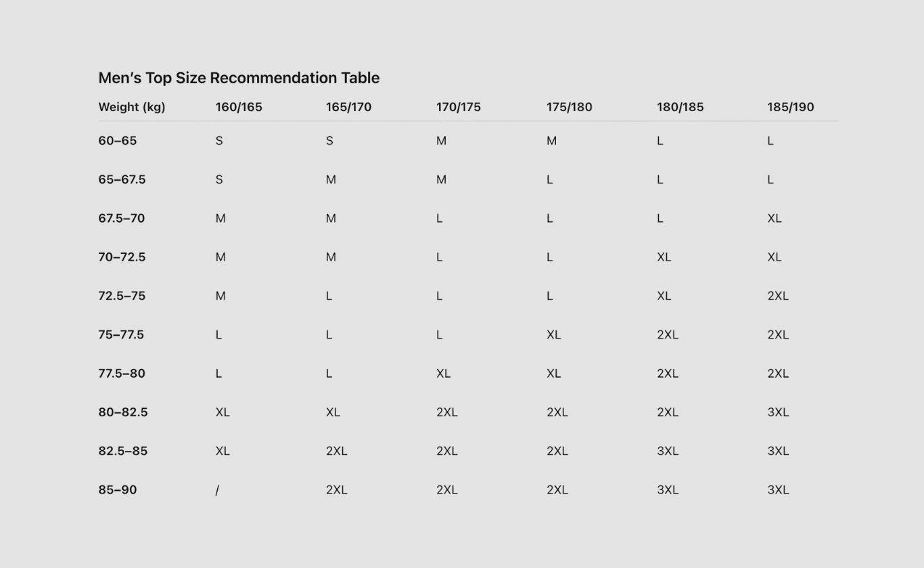Click the 67.5–70 weight row label
924x568 pixels.
tap(121, 218)
